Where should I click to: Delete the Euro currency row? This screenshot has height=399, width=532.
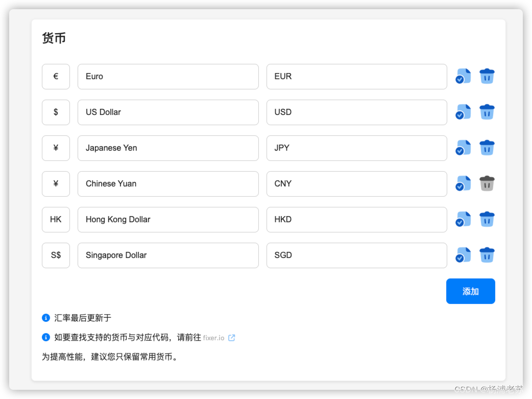coord(487,77)
